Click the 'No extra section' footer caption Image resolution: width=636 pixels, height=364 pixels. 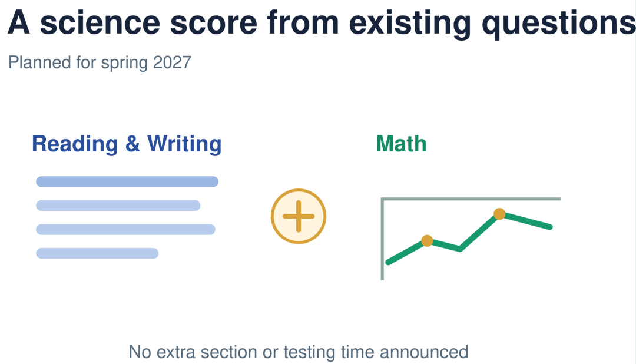click(x=299, y=352)
